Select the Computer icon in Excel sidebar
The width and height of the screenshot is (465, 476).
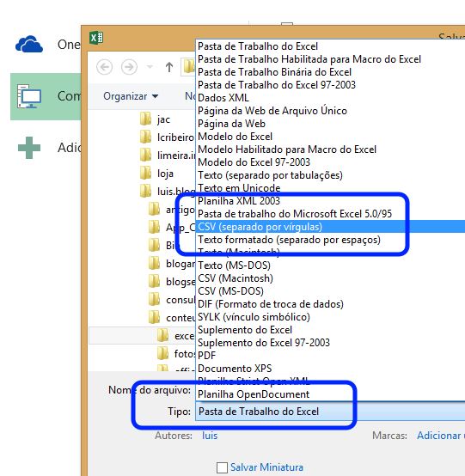(x=29, y=96)
